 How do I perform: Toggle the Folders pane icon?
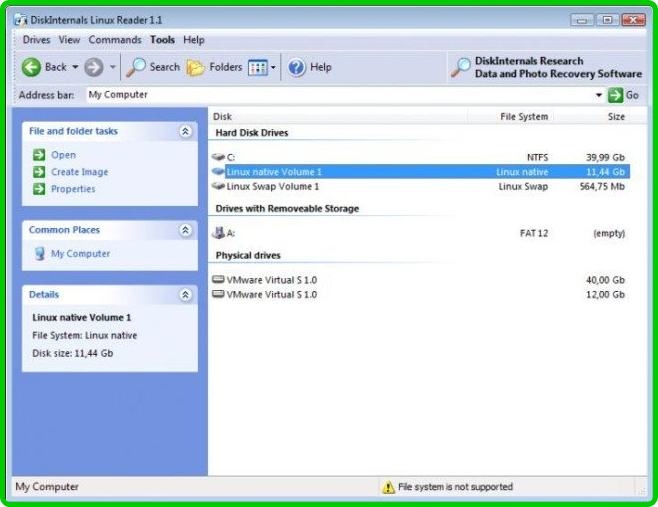(x=196, y=67)
